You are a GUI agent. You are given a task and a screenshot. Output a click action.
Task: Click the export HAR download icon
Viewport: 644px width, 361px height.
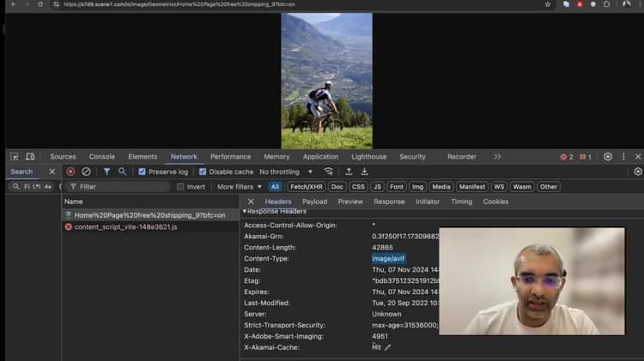364,171
